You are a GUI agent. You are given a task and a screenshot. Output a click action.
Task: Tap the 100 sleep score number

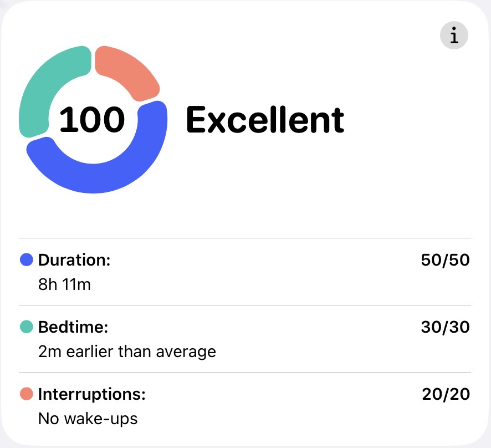(92, 120)
